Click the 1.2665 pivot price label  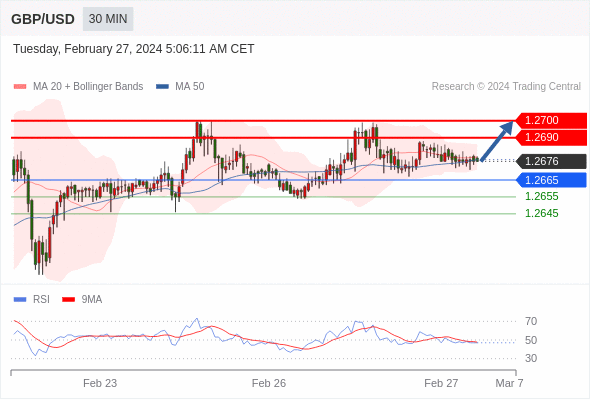coord(551,180)
